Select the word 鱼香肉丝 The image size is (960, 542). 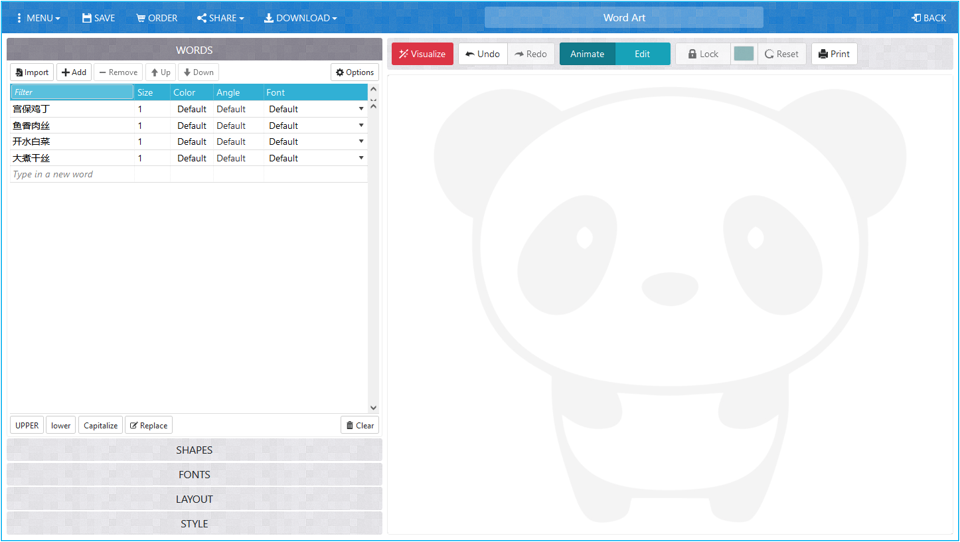point(31,126)
